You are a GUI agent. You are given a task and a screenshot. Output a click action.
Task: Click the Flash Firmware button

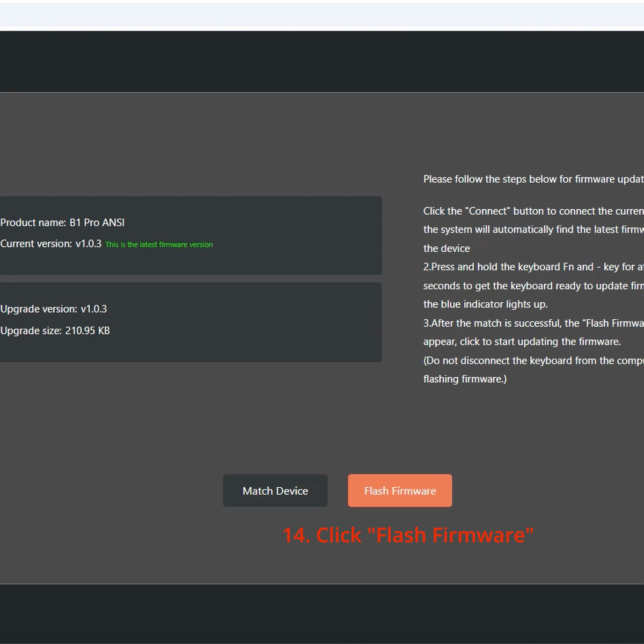(x=400, y=491)
